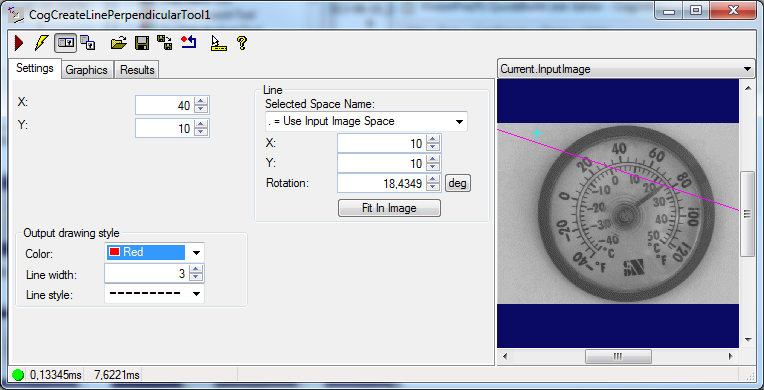Switch to the Graphics tab

coord(87,70)
